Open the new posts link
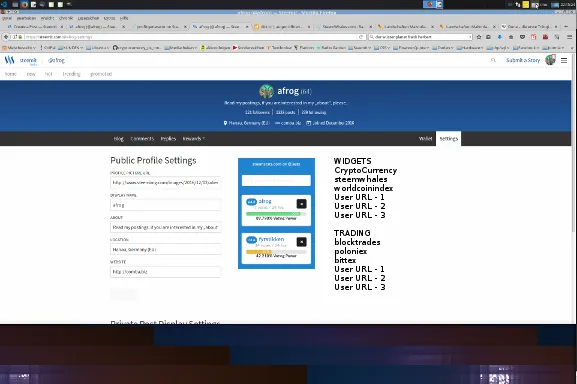577x384 pixels. 31,74
